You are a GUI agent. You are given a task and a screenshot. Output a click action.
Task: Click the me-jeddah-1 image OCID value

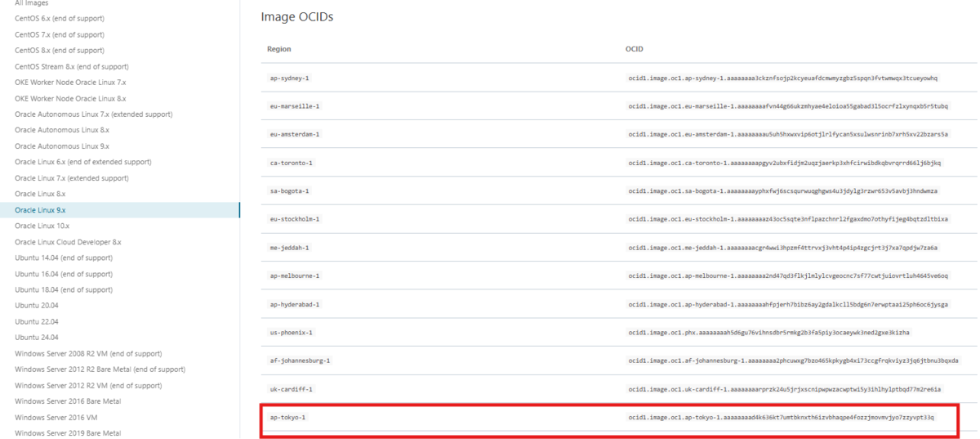[782, 248]
